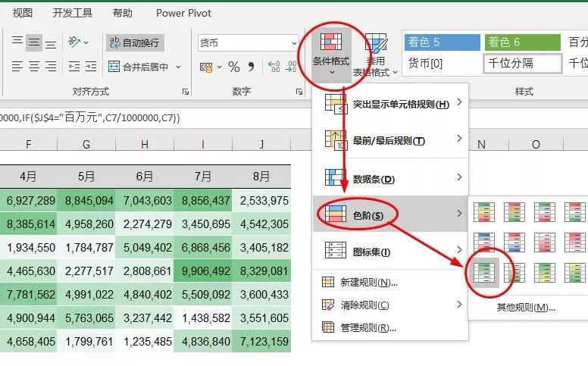This screenshot has height=366, width=588.
Task: Apply comma thousands separator style
Action: click(251, 67)
